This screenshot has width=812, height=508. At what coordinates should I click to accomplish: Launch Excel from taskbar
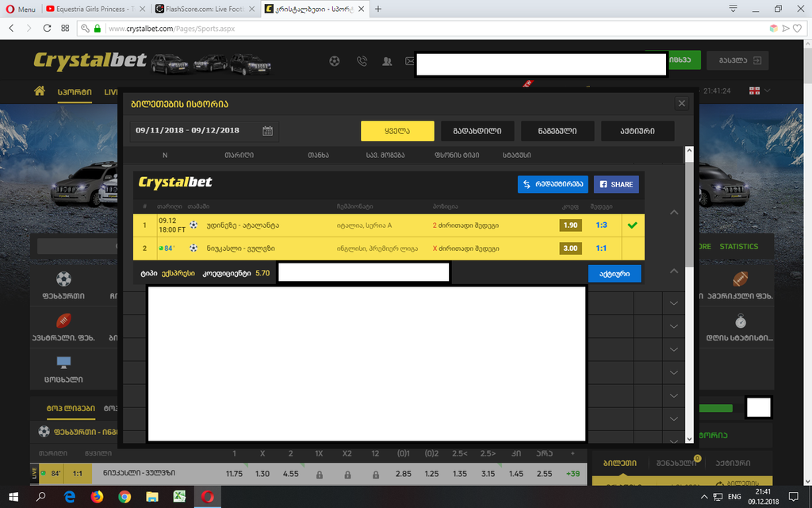[x=179, y=497]
